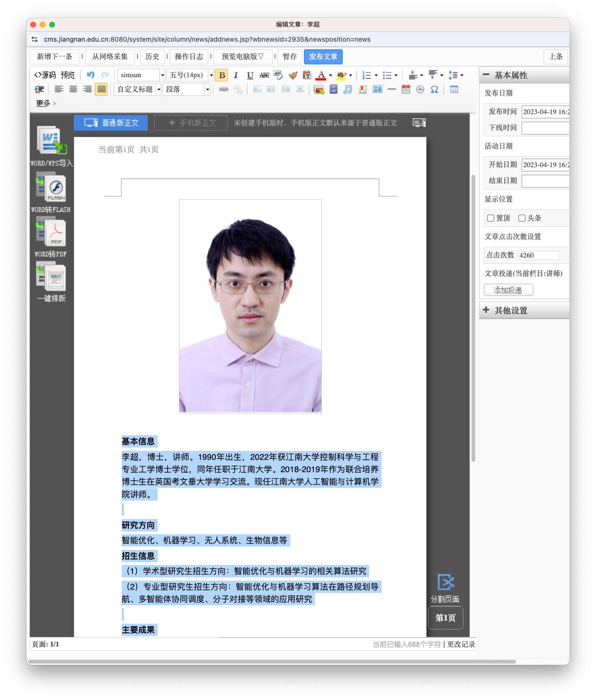Toggle bold formatting in toolbar
The image size is (596, 700).
222,75
